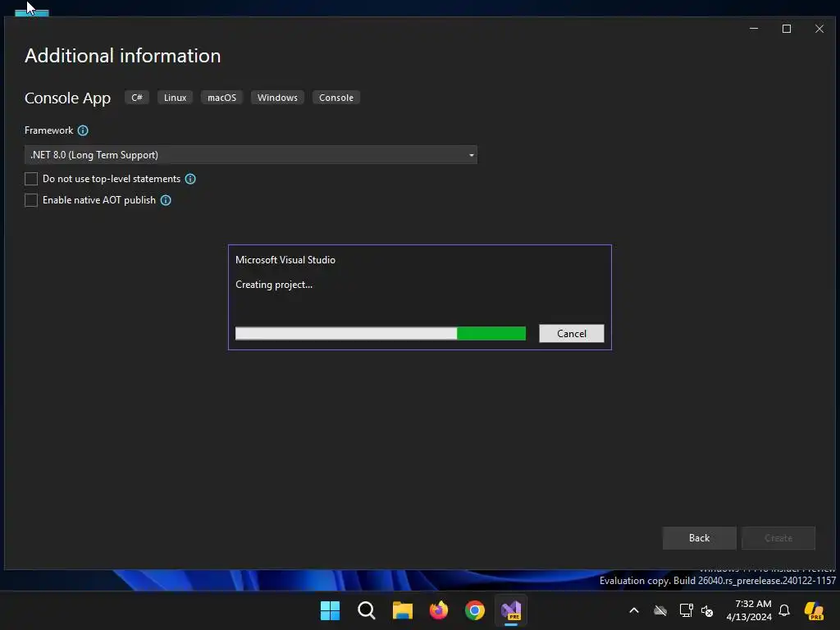Click the Windows tag
Viewport: 840px width, 630px height.
[277, 98]
